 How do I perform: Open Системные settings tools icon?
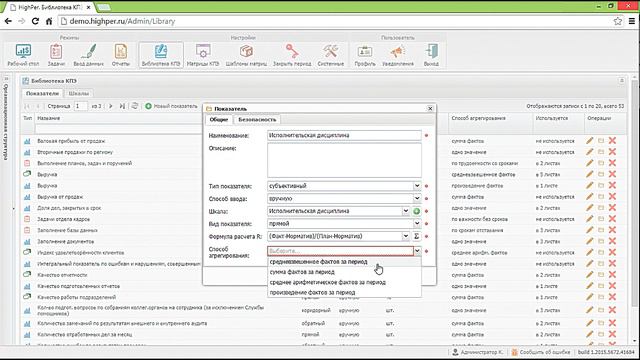coord(331,55)
